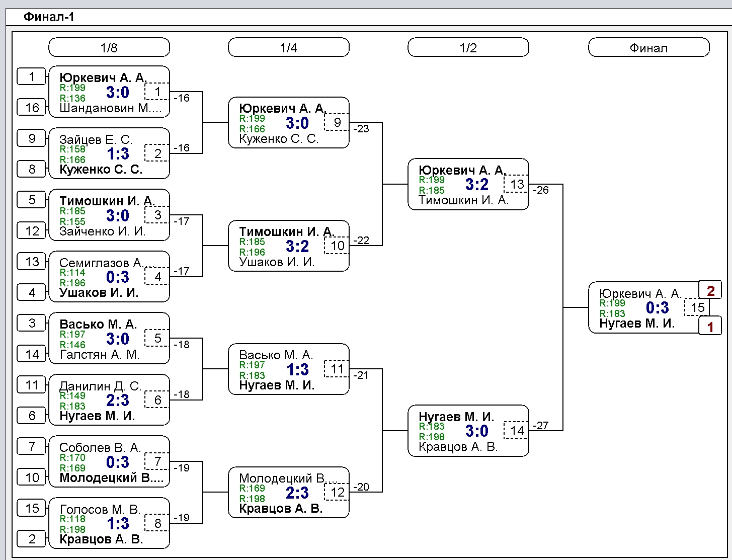The height and width of the screenshot is (560, 732).
Task: Select the 1/8 round header
Action: pyautogui.click(x=109, y=48)
